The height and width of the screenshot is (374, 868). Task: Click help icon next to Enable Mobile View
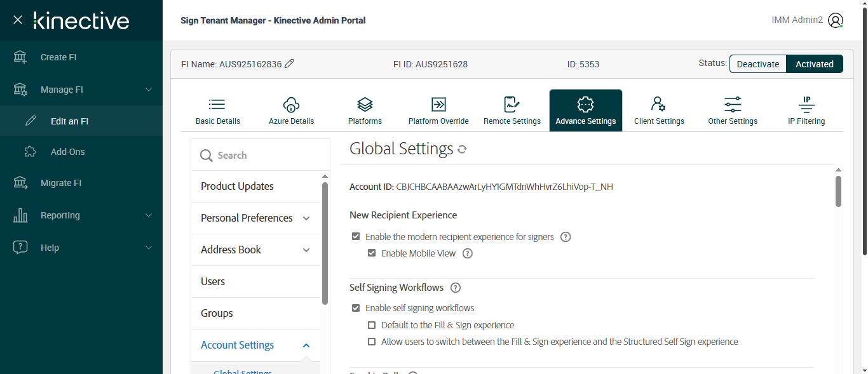pyautogui.click(x=468, y=253)
